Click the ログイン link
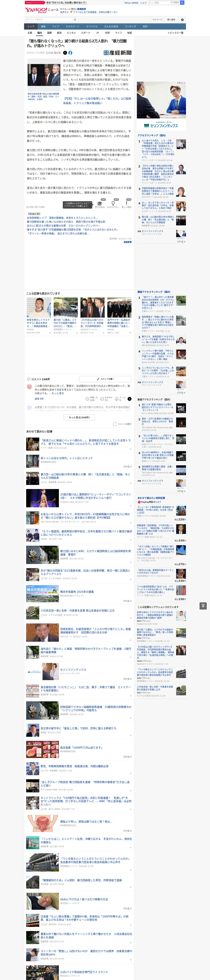The height and width of the screenshot is (980, 210). [64, 12]
